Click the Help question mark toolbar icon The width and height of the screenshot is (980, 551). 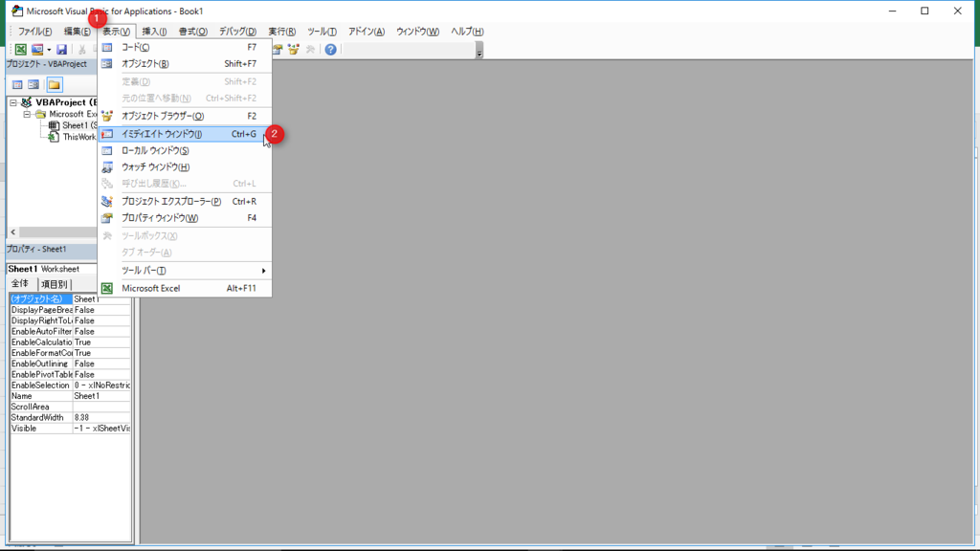click(x=331, y=49)
